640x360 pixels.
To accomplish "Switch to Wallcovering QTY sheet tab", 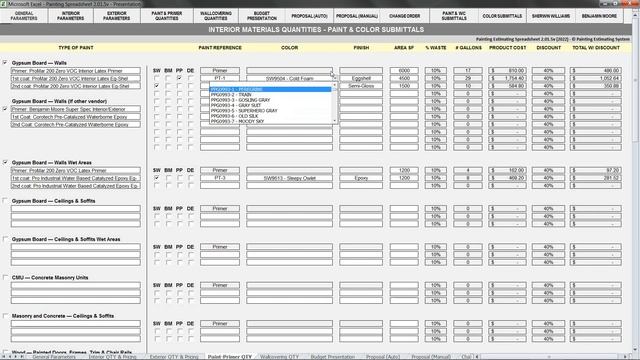I will pos(280,357).
